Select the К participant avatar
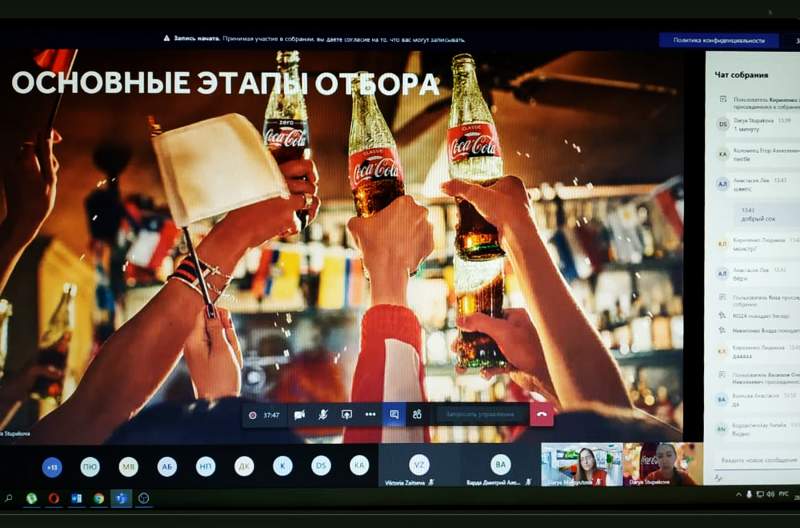The image size is (800, 528). (282, 466)
